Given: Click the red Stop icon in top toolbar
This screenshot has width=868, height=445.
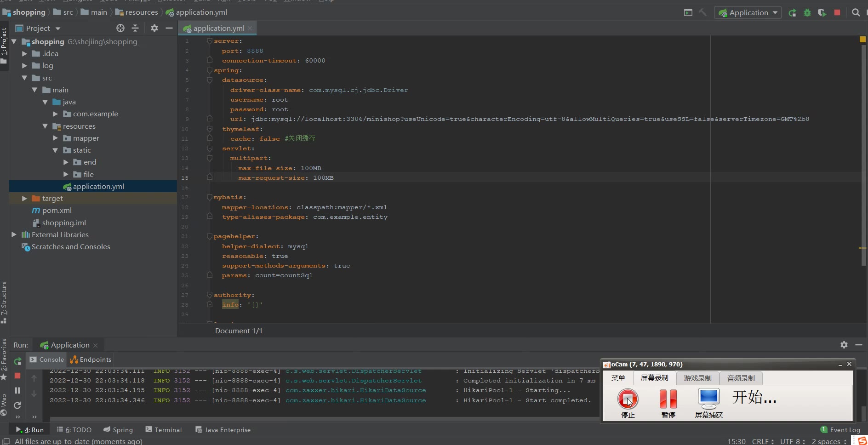Looking at the screenshot, I should (x=837, y=13).
